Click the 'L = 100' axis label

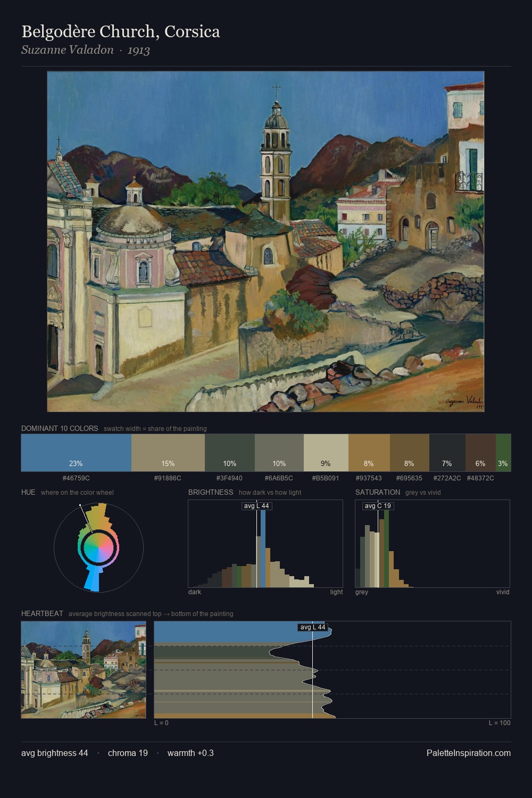(500, 723)
